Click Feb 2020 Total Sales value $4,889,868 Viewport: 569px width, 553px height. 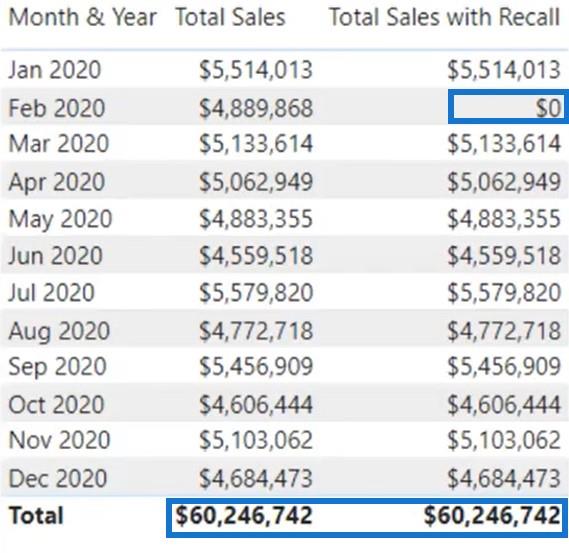256,108
